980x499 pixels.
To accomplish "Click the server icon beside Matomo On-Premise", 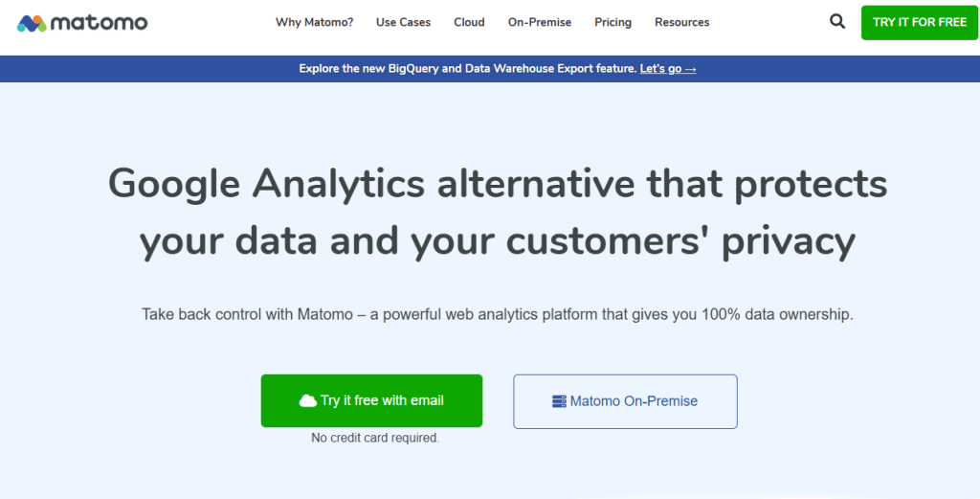I will 560,401.
